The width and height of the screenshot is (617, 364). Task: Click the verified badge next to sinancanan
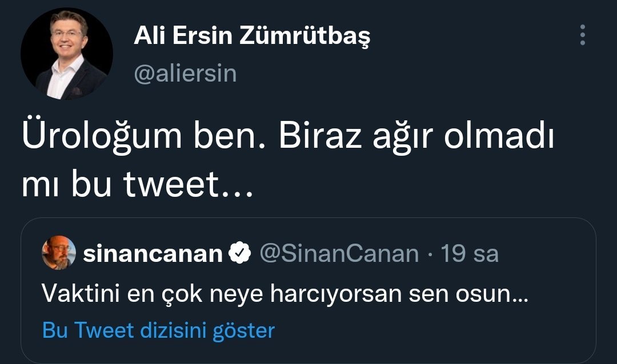[x=240, y=253]
